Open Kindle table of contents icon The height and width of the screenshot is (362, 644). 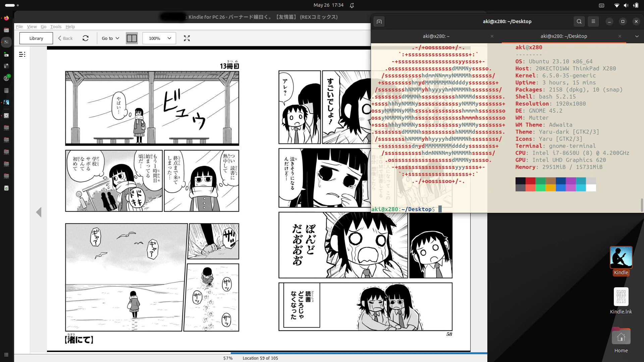[22, 54]
